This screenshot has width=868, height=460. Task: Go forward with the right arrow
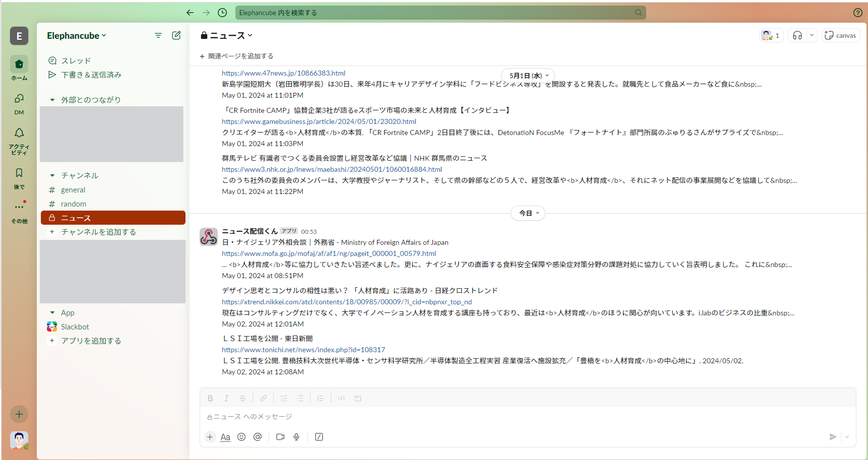tap(206, 13)
